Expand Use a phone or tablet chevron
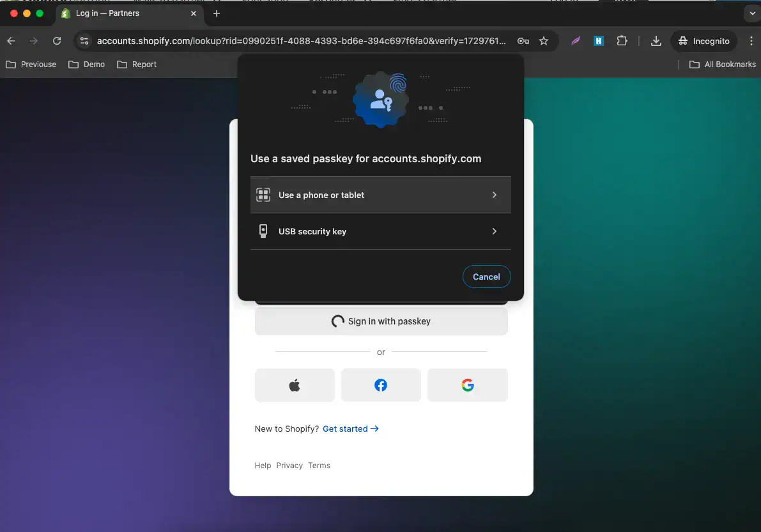This screenshot has width=761, height=532. tap(494, 195)
